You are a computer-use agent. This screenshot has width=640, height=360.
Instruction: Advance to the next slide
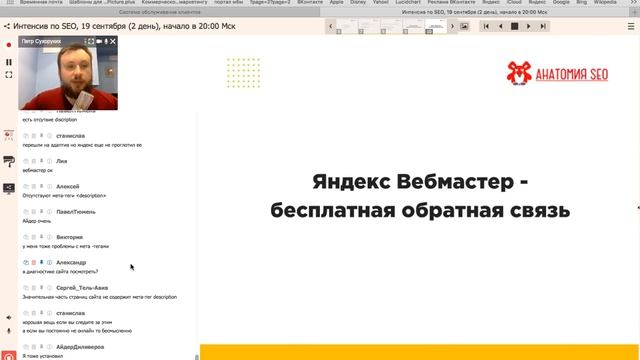pos(529,26)
